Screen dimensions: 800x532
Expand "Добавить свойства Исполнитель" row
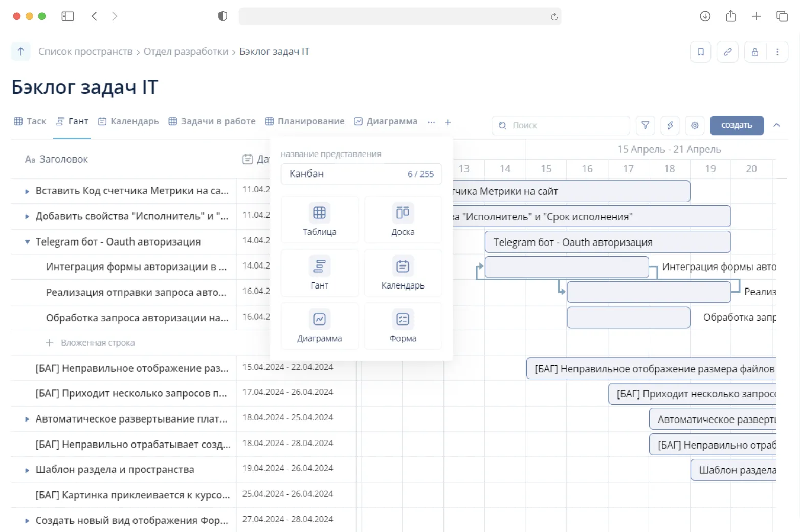click(27, 217)
